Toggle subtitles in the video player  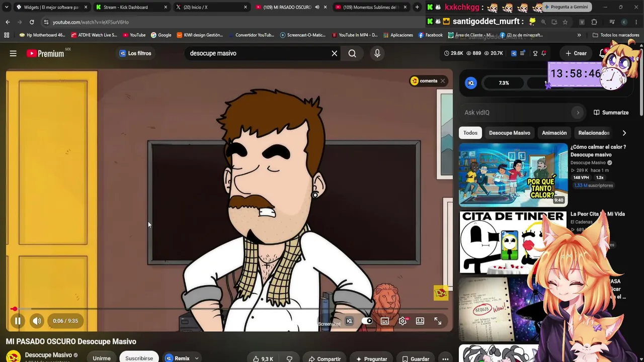point(385,321)
